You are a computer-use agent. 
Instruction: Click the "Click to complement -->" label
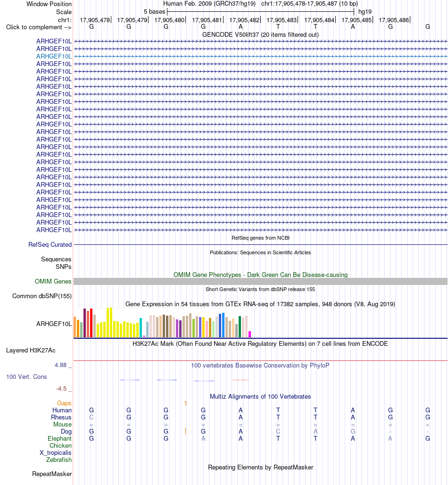(39, 27)
